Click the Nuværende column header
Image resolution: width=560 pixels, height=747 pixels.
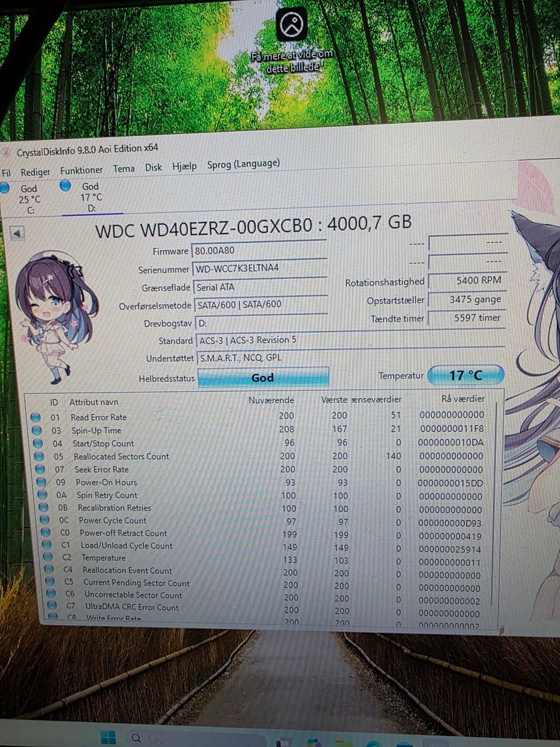click(x=271, y=400)
